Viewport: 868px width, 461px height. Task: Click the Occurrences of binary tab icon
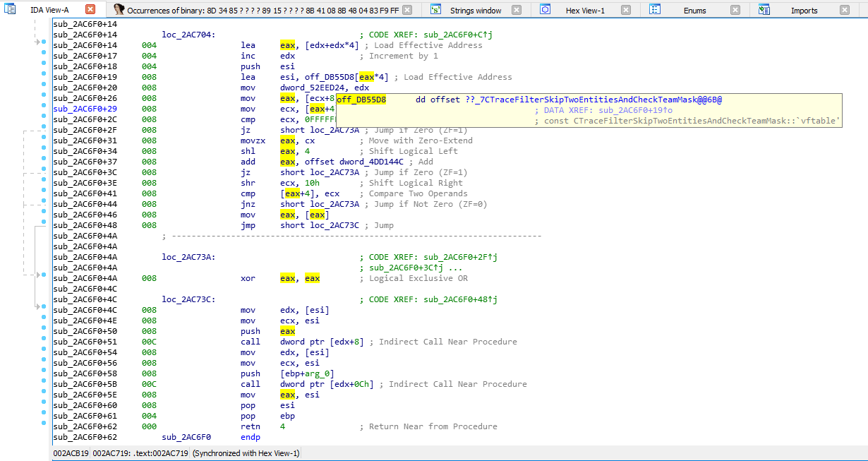coord(119,10)
